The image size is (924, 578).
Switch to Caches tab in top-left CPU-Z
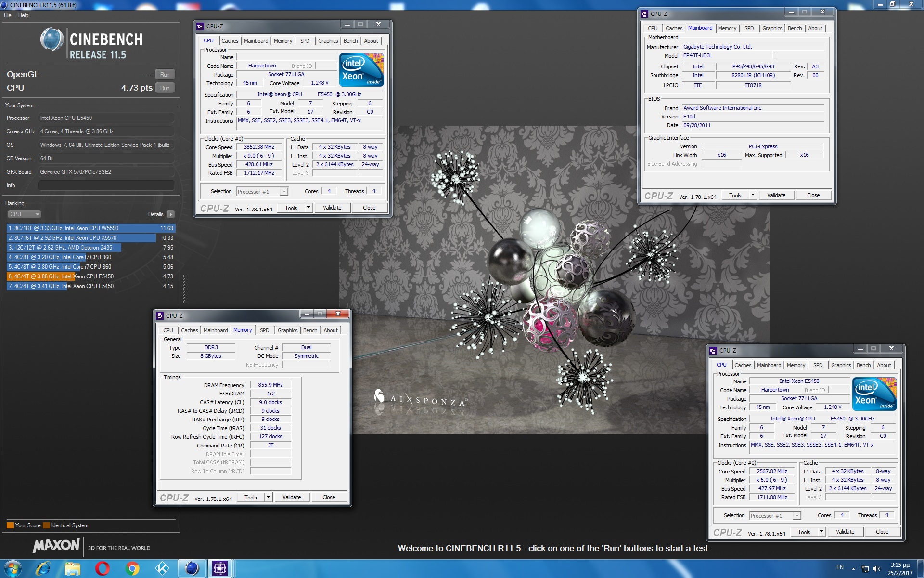230,41
